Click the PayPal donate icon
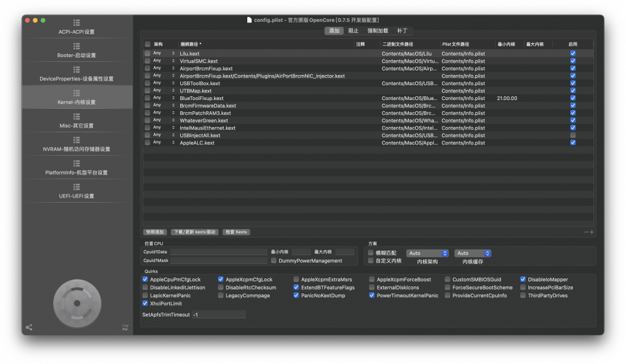 click(125, 327)
